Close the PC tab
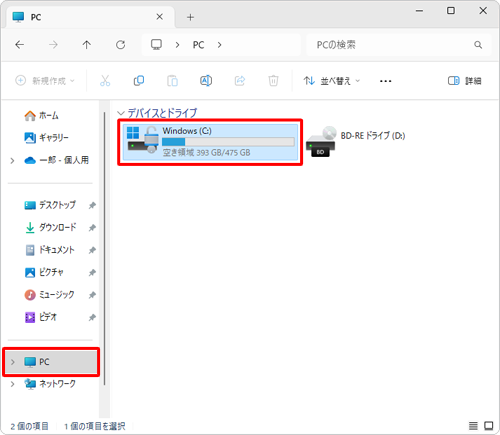 point(160,17)
